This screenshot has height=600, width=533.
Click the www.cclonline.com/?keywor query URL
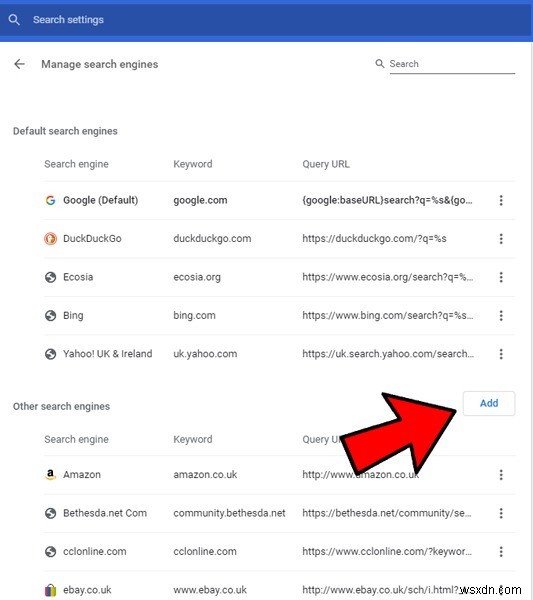coord(387,551)
